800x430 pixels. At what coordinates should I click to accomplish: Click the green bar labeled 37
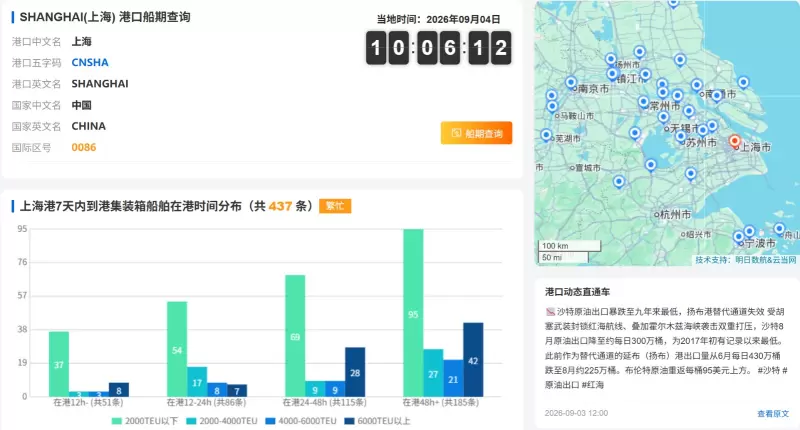59,364
